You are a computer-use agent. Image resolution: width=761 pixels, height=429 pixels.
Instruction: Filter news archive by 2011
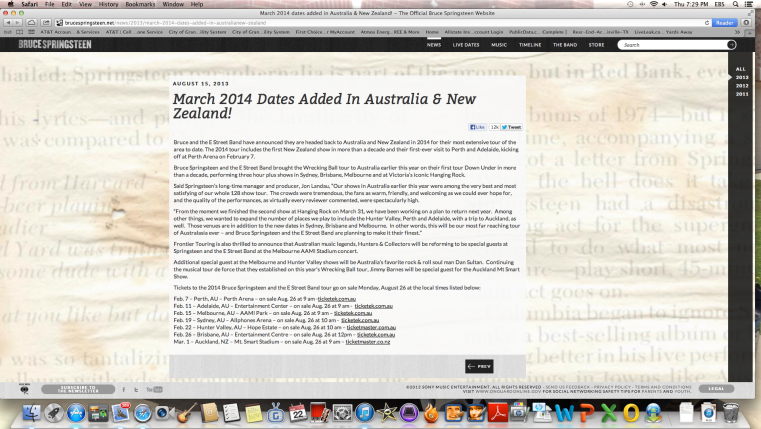(x=742, y=94)
